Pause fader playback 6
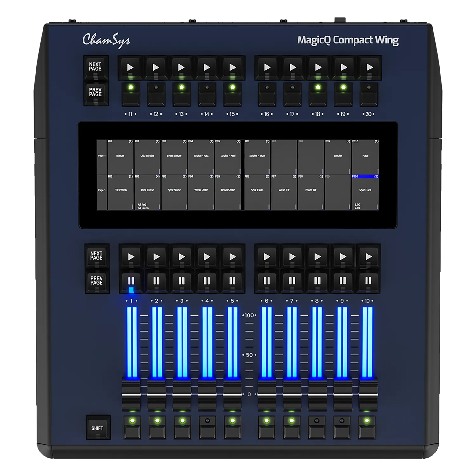This screenshot has height=476, width=476. (x=267, y=281)
